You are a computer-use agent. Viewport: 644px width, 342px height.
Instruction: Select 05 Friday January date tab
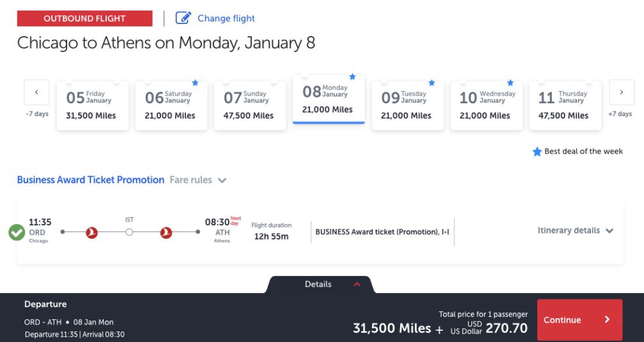coord(93,105)
